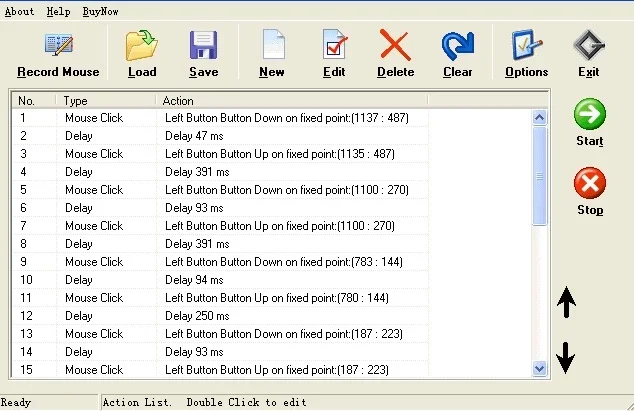This screenshot has height=411, width=634.
Task: Click the Type column header
Action: coord(106,101)
